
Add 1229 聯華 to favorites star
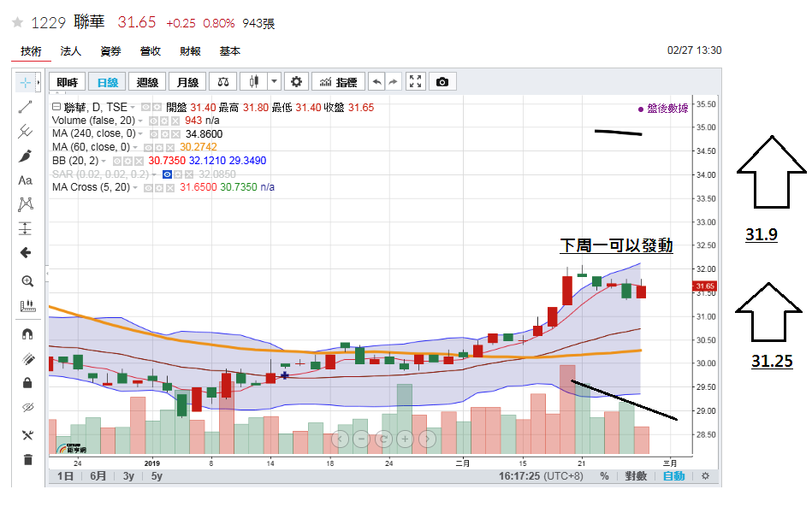coord(18,22)
